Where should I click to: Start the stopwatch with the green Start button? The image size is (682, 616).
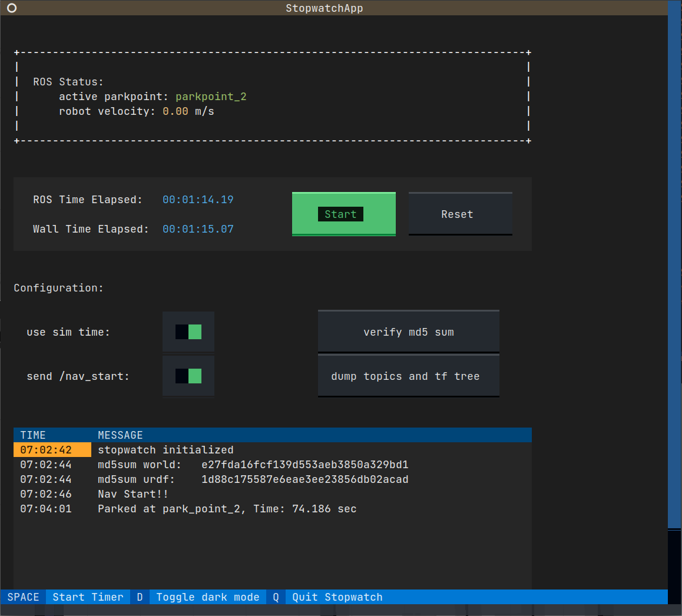[343, 214]
